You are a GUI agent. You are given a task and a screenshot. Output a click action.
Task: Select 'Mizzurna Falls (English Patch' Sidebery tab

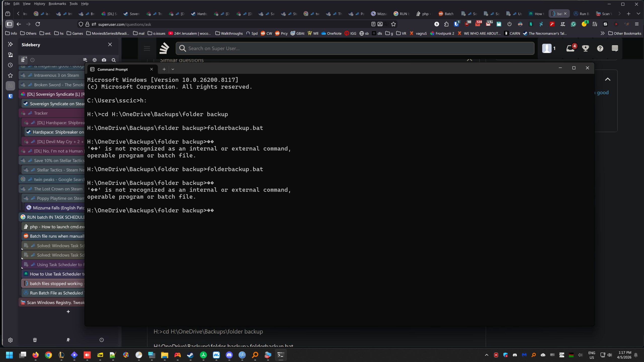click(x=55, y=208)
